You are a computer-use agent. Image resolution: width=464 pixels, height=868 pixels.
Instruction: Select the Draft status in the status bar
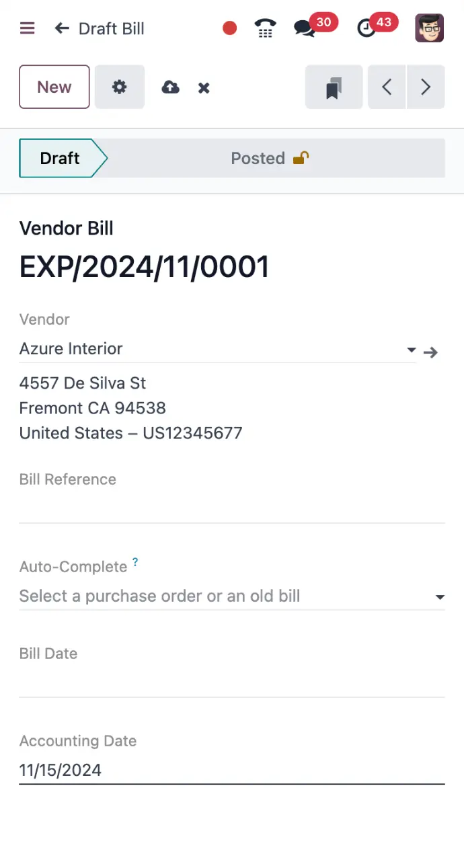[59, 158]
